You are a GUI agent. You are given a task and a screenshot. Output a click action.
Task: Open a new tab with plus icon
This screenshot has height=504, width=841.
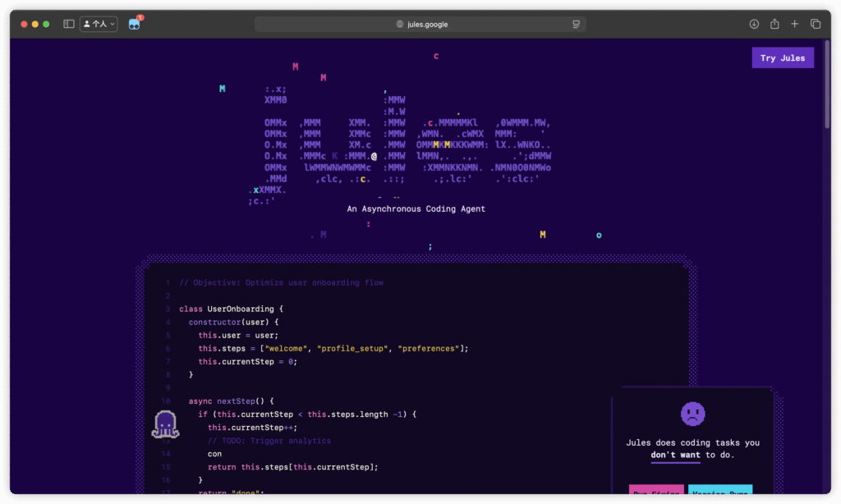coord(795,24)
